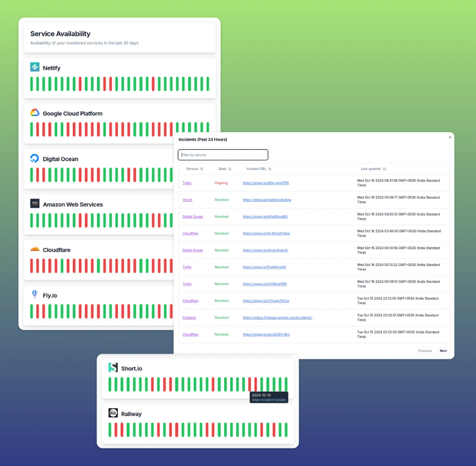Close the Incidents (Past 24 Hours) dialog
This screenshot has height=466, width=476.
click(x=450, y=137)
